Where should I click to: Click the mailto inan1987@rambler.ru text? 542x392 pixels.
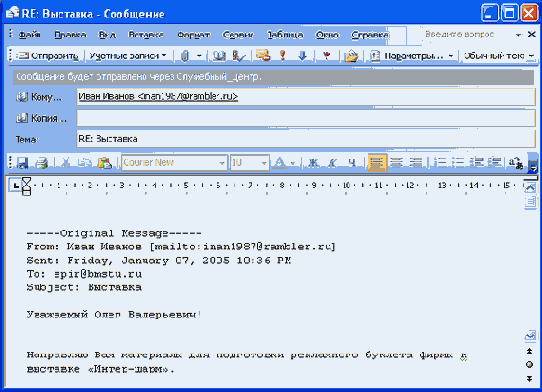242,246
